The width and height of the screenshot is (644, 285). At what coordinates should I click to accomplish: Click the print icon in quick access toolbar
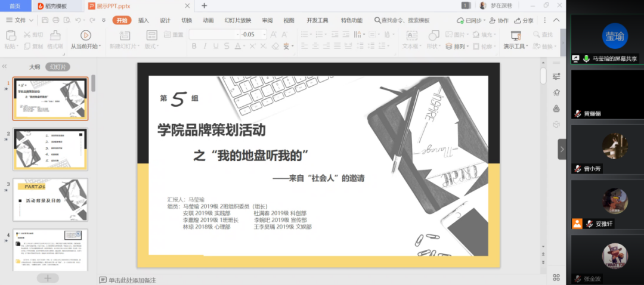(55, 20)
